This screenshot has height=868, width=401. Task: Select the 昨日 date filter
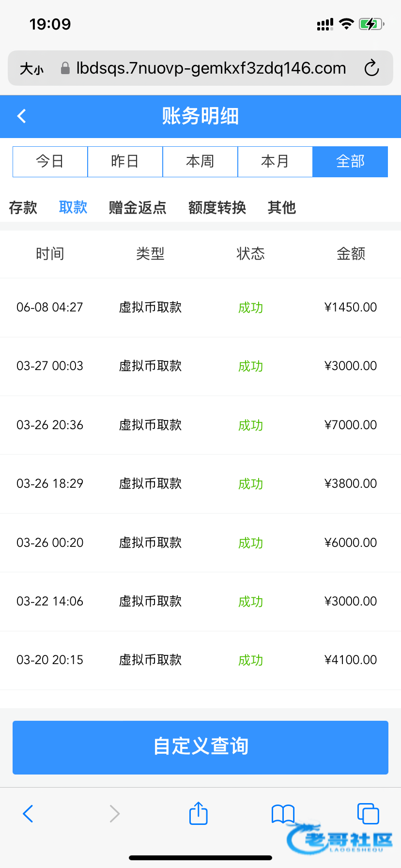tap(125, 161)
